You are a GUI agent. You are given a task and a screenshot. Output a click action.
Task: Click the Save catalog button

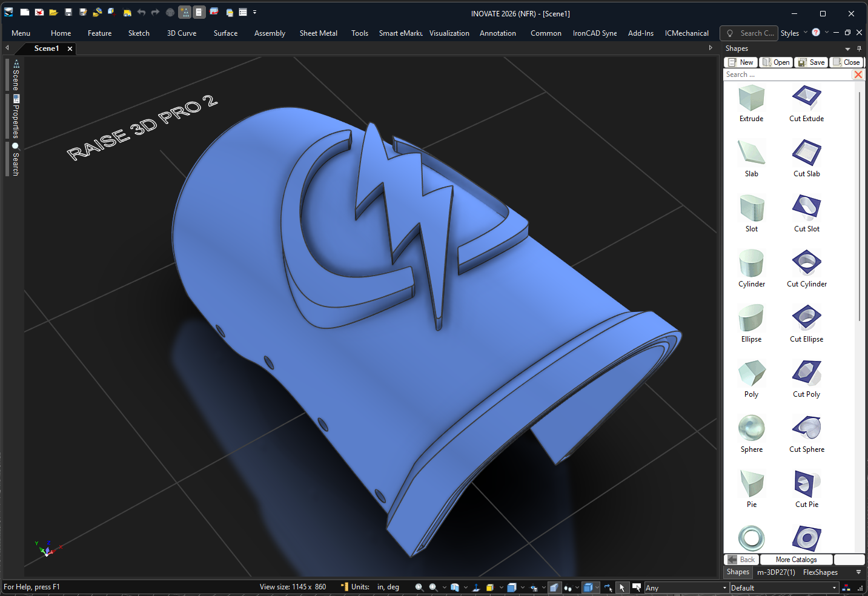tap(811, 62)
